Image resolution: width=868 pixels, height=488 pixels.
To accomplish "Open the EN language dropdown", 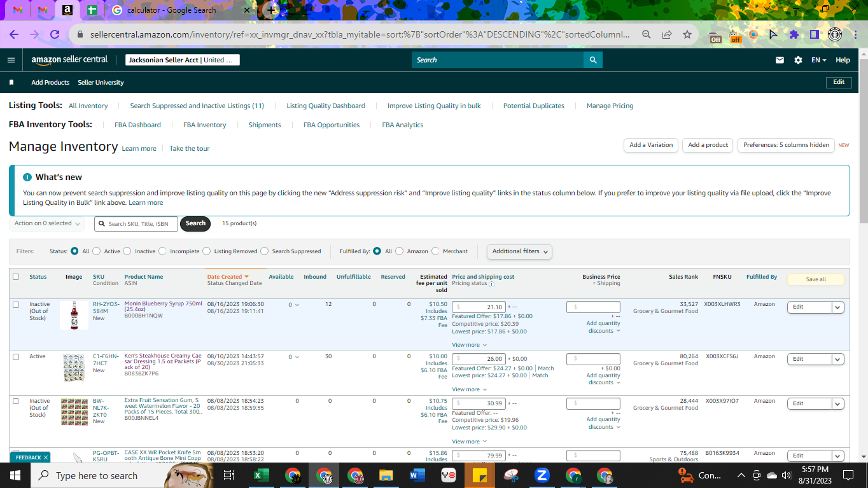I will [818, 60].
